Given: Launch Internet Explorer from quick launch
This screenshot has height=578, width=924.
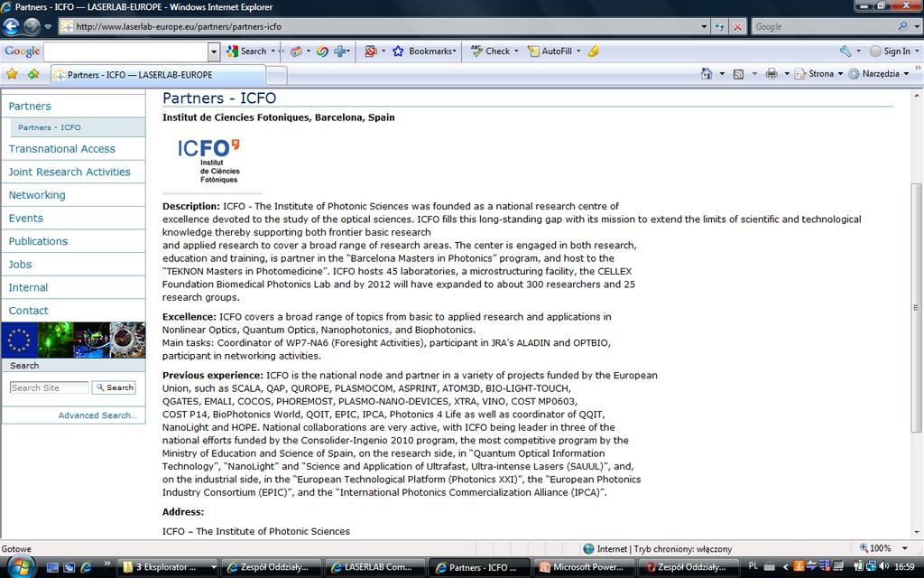Looking at the screenshot, I should [x=86, y=567].
